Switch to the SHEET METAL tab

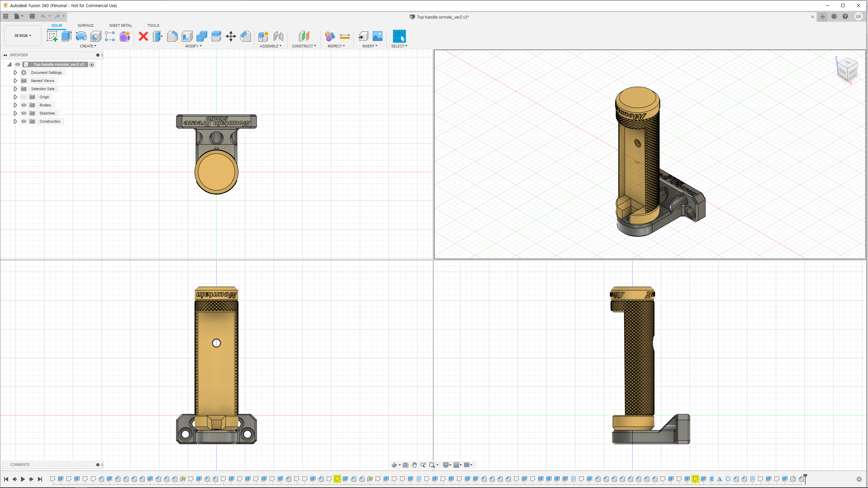click(120, 25)
